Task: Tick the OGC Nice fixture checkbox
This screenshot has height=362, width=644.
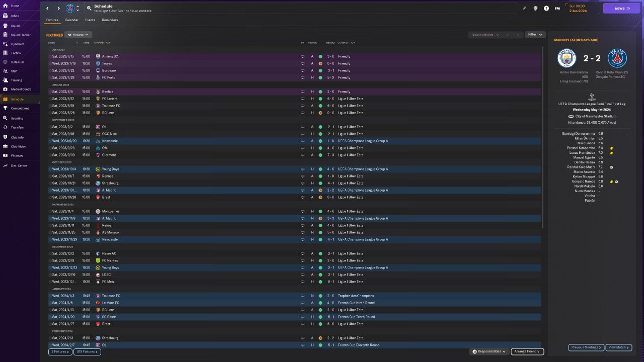Action: 50,134
